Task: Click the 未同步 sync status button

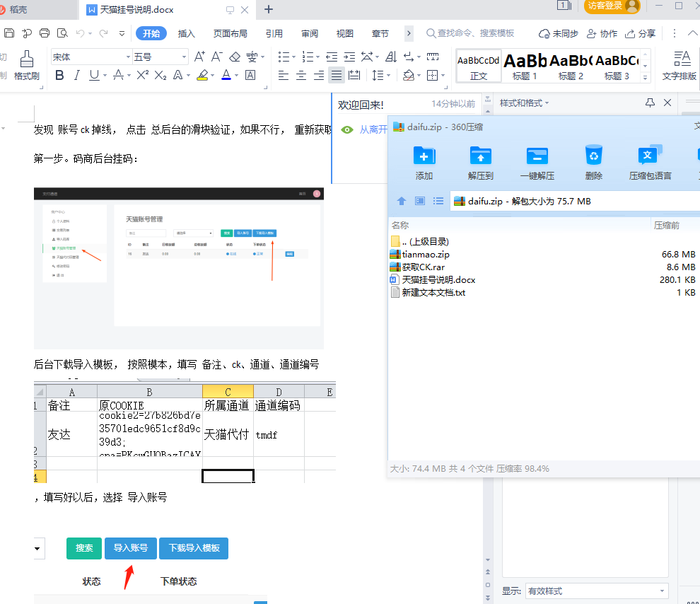Action: [558, 33]
